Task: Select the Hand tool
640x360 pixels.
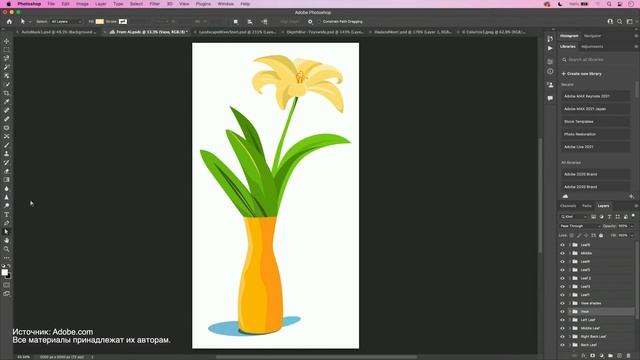Action: point(7,240)
